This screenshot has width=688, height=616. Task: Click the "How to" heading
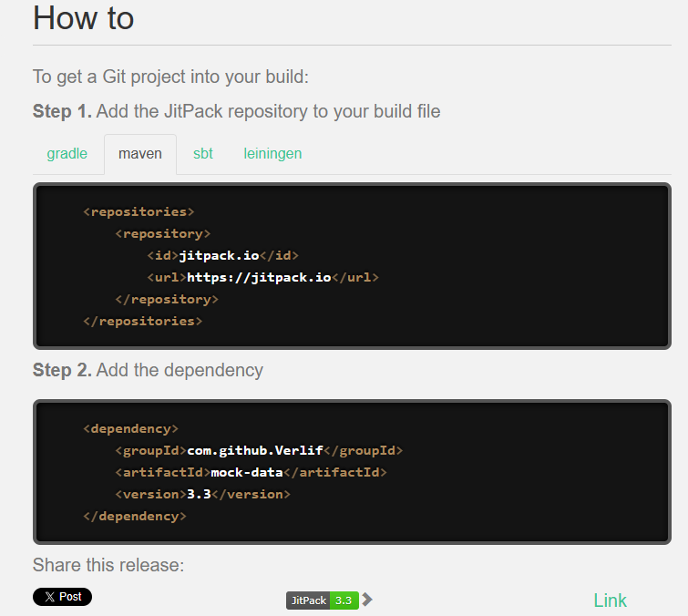[84, 18]
